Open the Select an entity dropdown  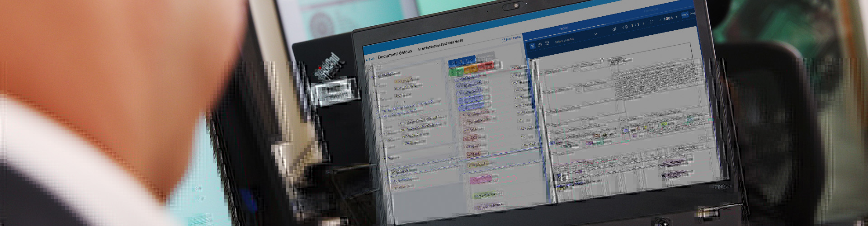[x=576, y=38]
